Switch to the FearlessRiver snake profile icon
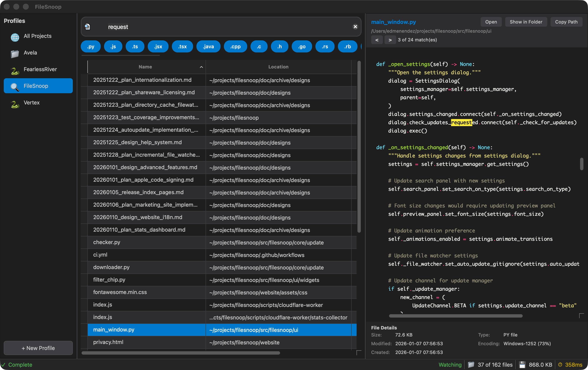 (x=15, y=71)
